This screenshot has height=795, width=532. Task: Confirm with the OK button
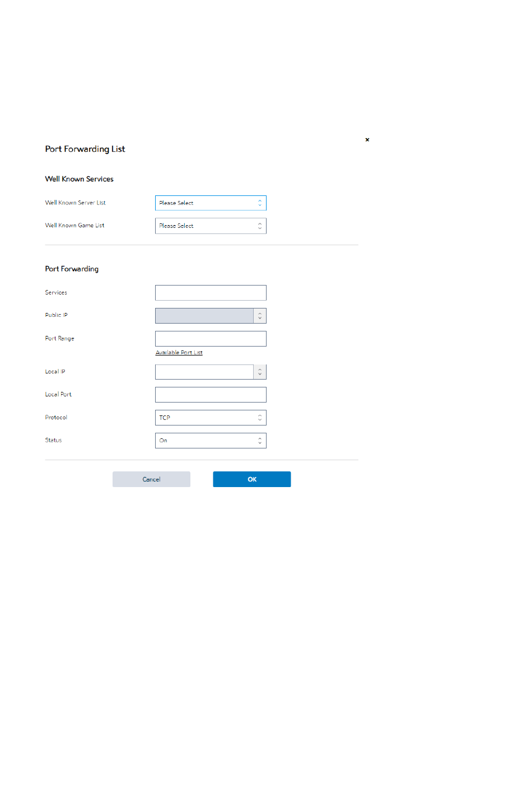coord(252,479)
